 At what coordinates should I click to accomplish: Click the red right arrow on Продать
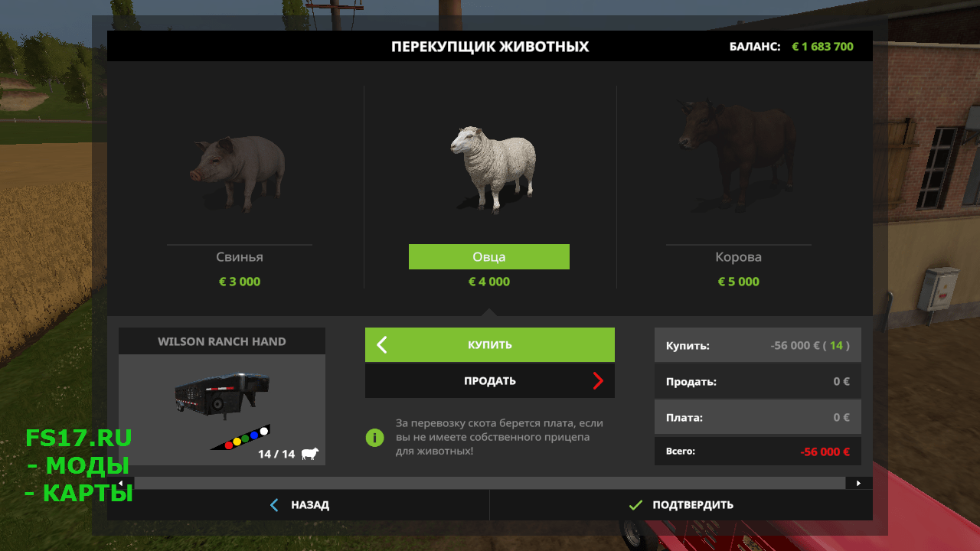[598, 381]
